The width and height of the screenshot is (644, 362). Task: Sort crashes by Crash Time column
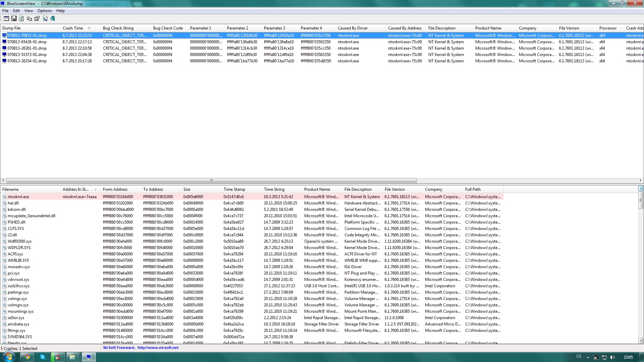click(x=73, y=28)
